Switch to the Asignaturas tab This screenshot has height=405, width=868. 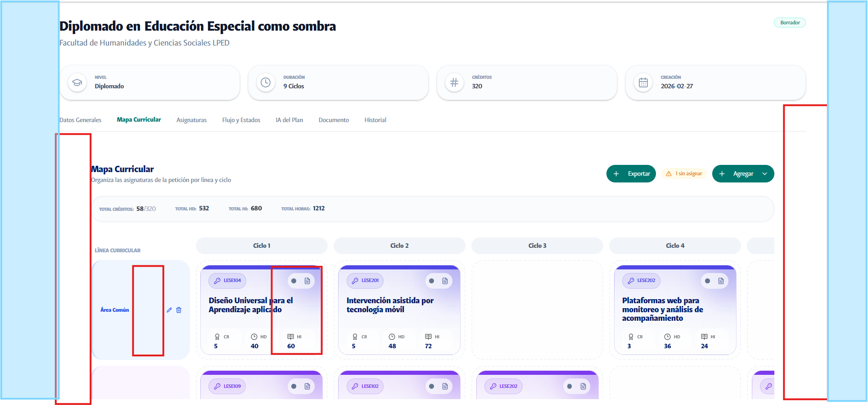(191, 120)
